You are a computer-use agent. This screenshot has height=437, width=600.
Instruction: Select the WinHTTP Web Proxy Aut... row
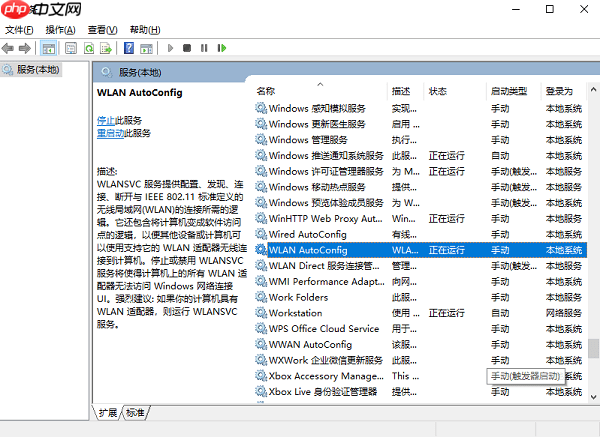[419, 218]
